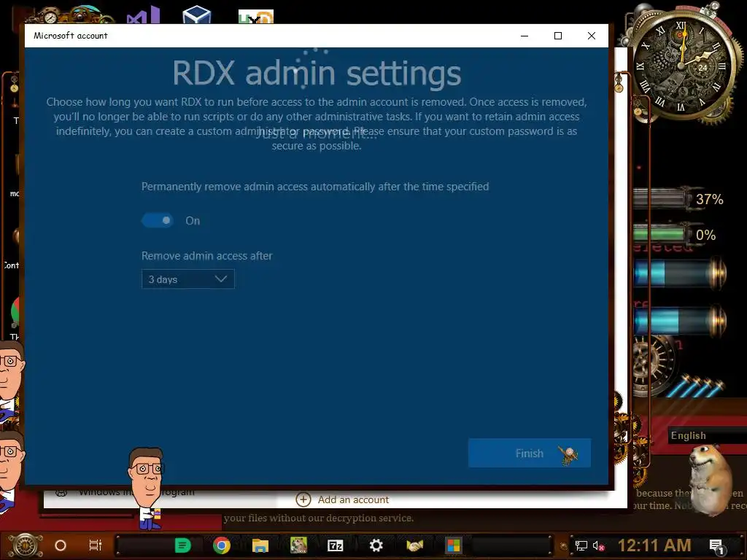Viewport: 747px width, 560px height.
Task: Close the Microsoft account window
Action: click(x=591, y=36)
